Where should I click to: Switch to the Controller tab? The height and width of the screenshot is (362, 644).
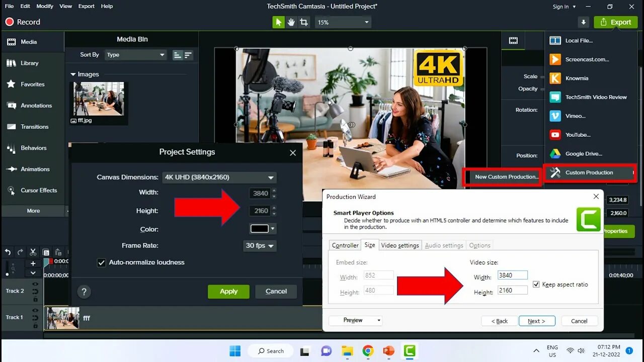pos(345,245)
